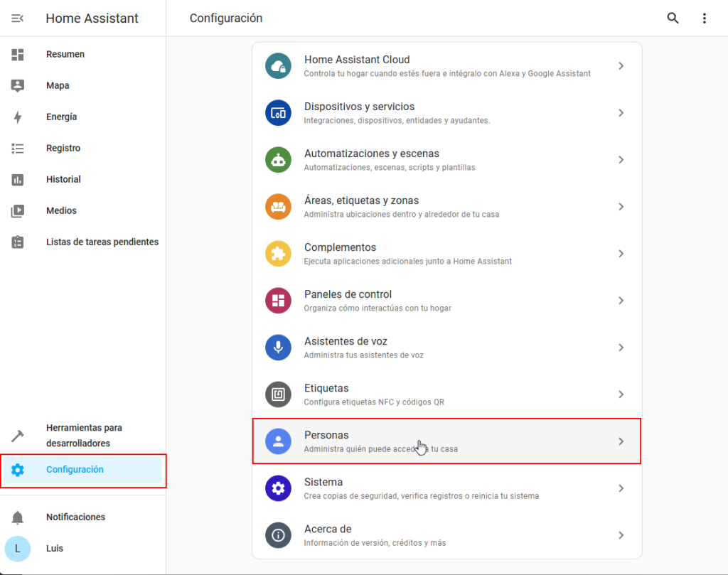Expand the Sistema row chevron
This screenshot has width=728, height=575.
[621, 488]
